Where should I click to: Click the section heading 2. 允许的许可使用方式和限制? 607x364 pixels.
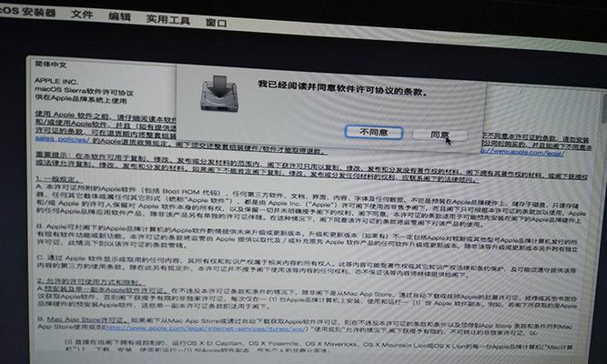click(x=91, y=281)
